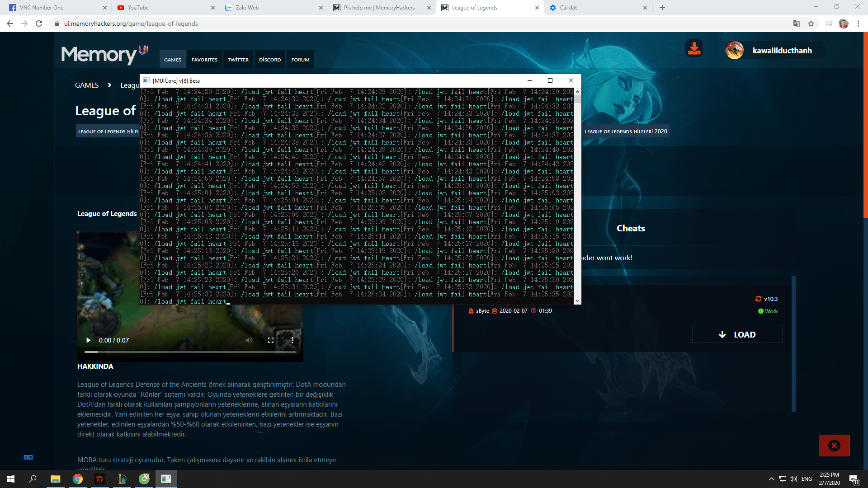This screenshot has height=488, width=868.
Task: Click ENG language indicator
Action: [x=807, y=479]
